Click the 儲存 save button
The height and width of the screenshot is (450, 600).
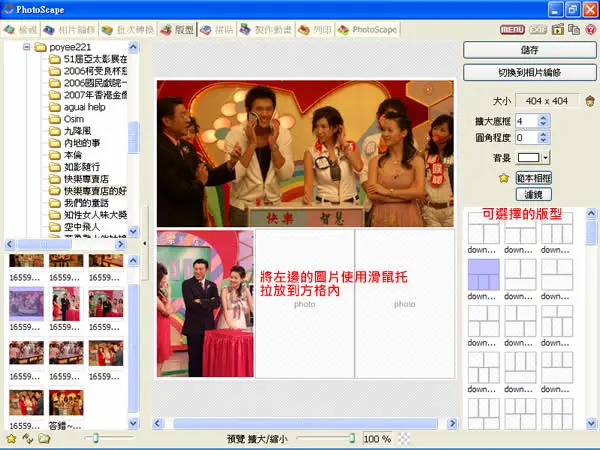[x=530, y=50]
